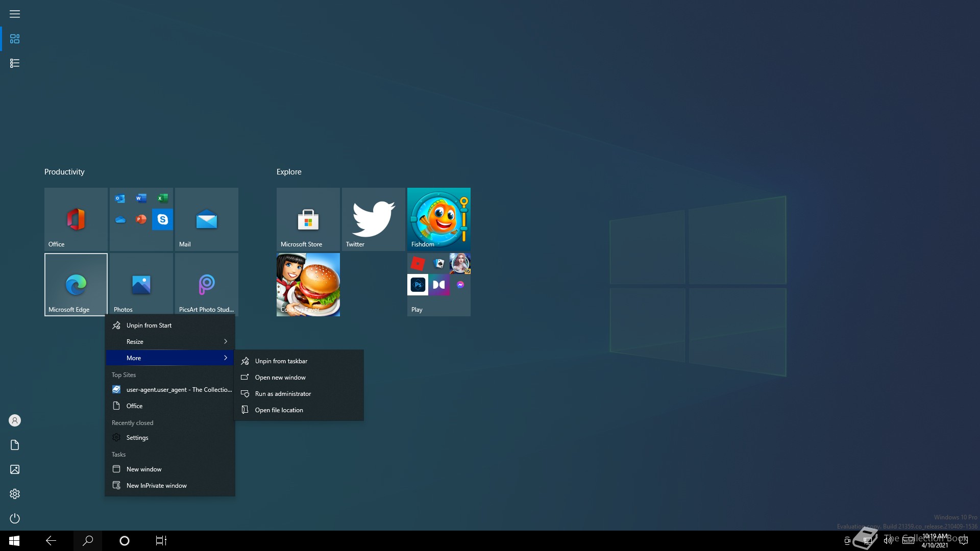Open the Word icon in the folder tile
The width and height of the screenshot is (980, 551).
click(141, 198)
